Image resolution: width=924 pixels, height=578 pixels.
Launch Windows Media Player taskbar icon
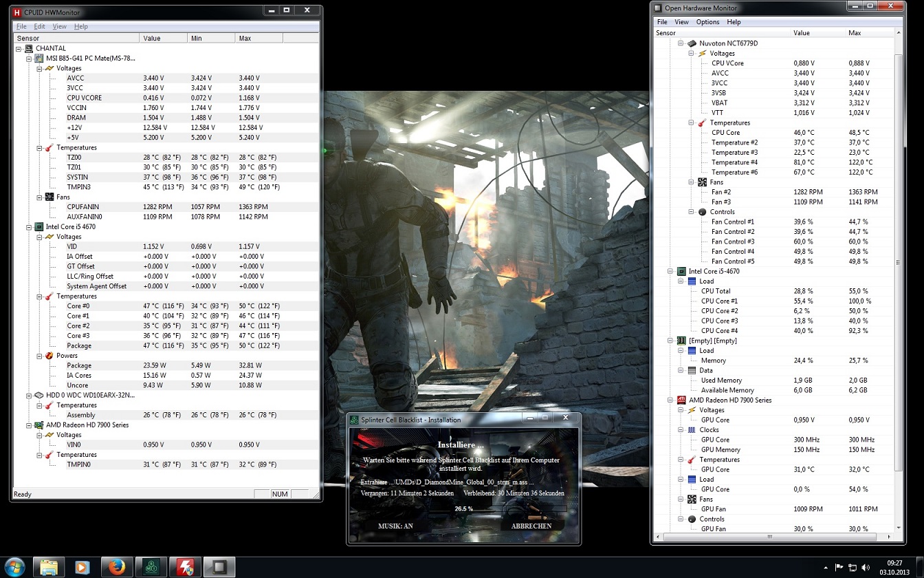coord(82,567)
